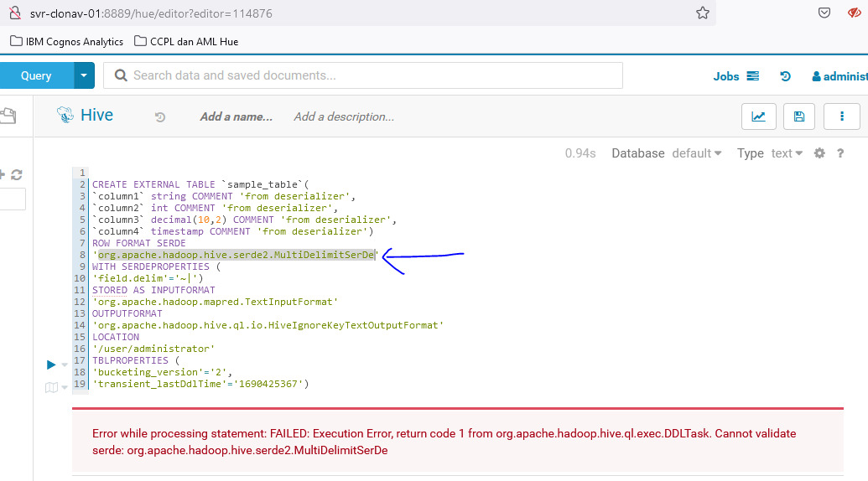868x481 pixels.
Task: Open query history icon beside Hive title
Action: (160, 117)
